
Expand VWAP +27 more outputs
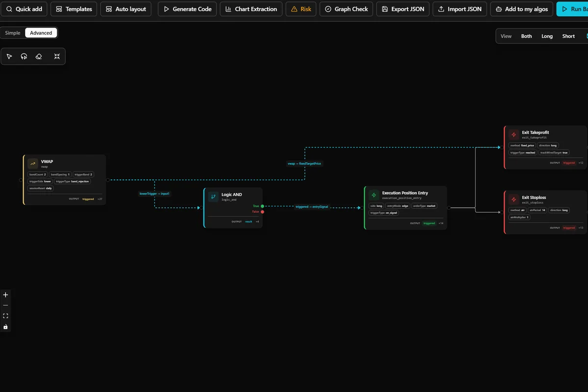point(99,199)
